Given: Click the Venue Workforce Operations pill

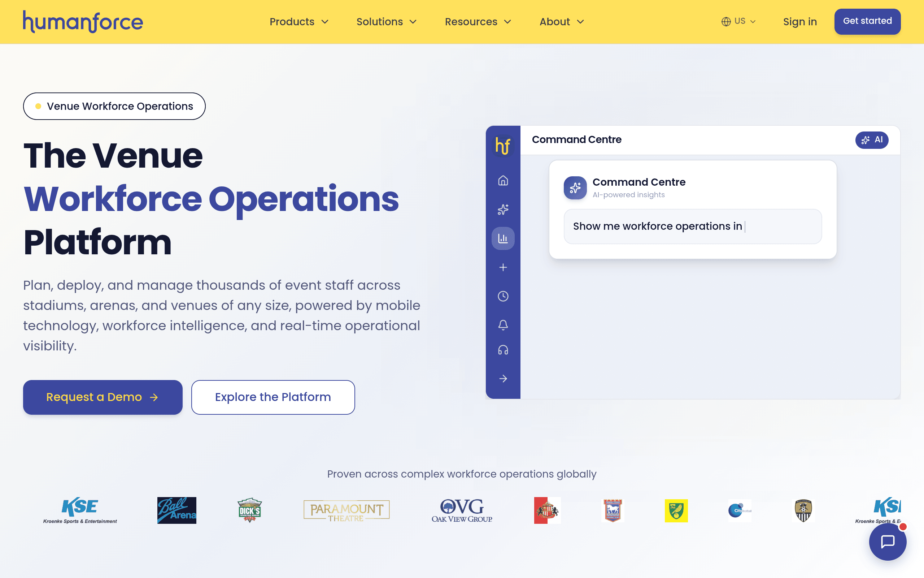Looking at the screenshot, I should pyautogui.click(x=114, y=106).
